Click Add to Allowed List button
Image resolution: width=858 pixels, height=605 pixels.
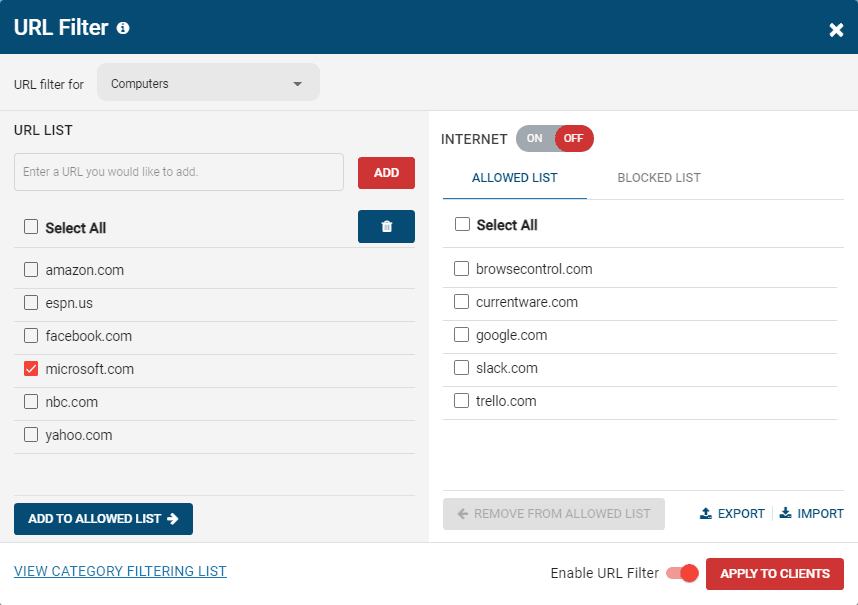click(x=103, y=519)
